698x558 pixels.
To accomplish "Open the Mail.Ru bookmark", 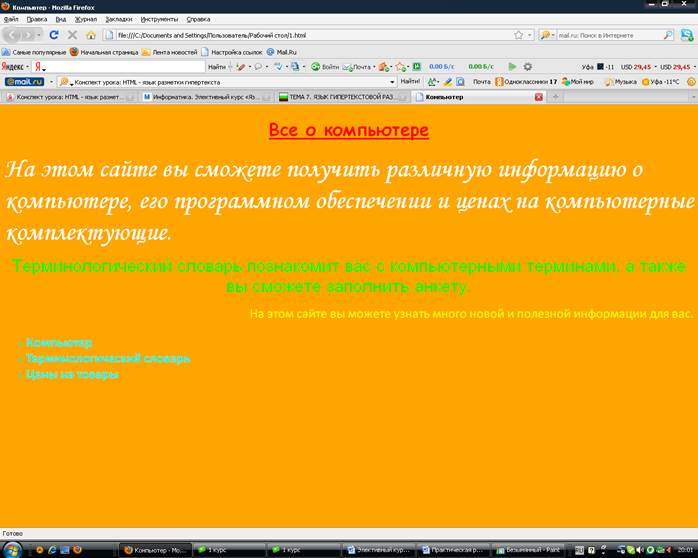I will pos(282,52).
